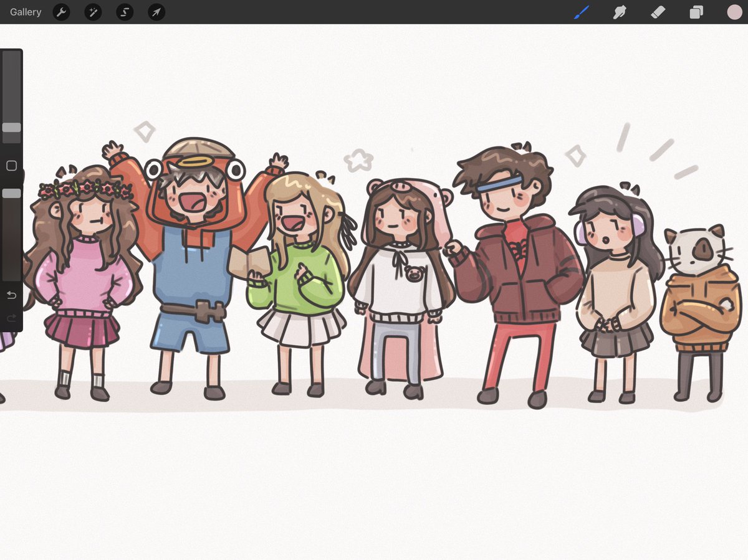Image resolution: width=748 pixels, height=560 pixels.
Task: Select the Eraser tool
Action: (658, 12)
